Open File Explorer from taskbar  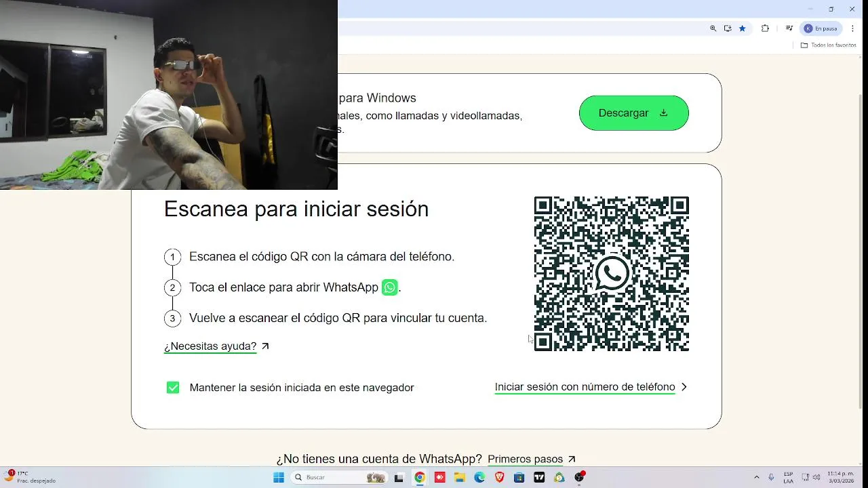pyautogui.click(x=460, y=477)
